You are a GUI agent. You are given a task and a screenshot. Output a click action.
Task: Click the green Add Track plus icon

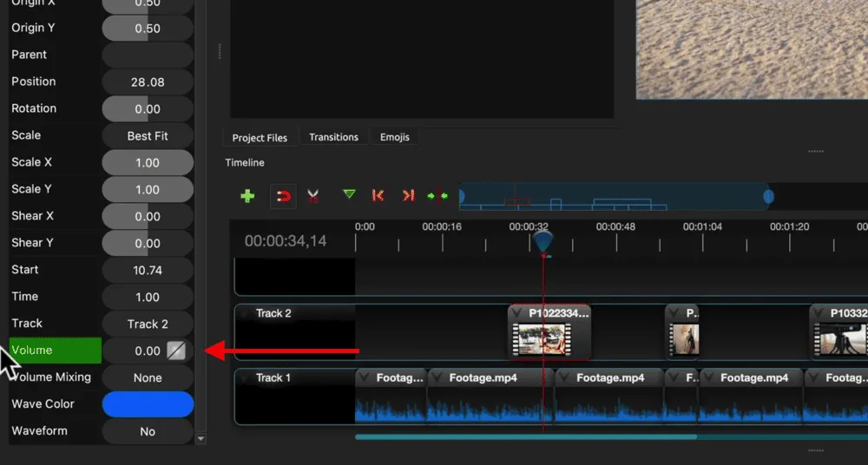[x=247, y=196]
